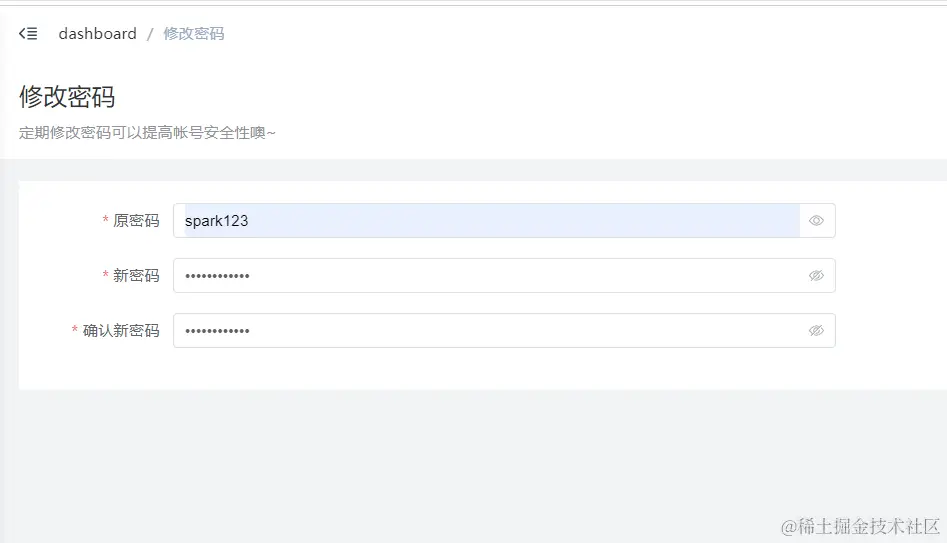
Task: Click the 新密码 field label
Action: click(136, 275)
